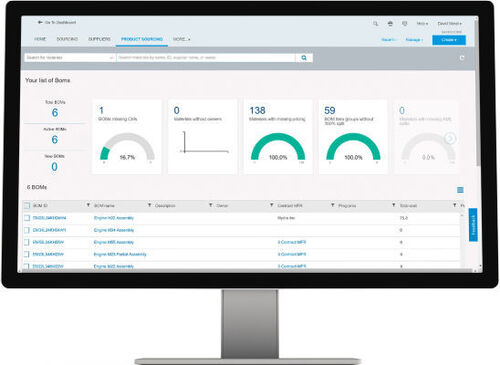Click the Active BOMs count 6
The width and height of the screenshot is (500, 365).
click(x=55, y=139)
